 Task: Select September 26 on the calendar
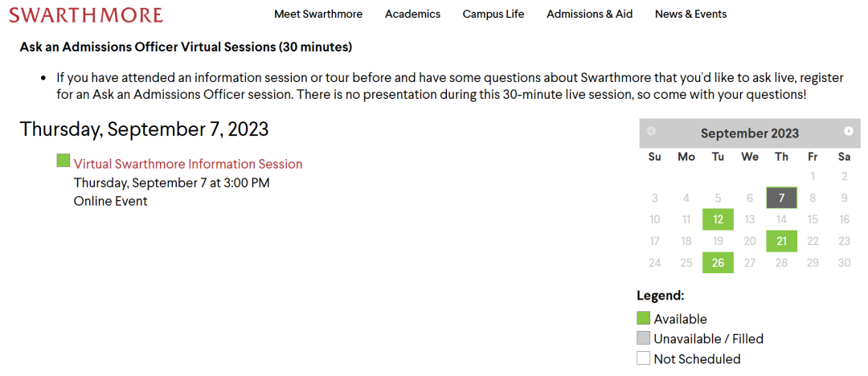718,263
